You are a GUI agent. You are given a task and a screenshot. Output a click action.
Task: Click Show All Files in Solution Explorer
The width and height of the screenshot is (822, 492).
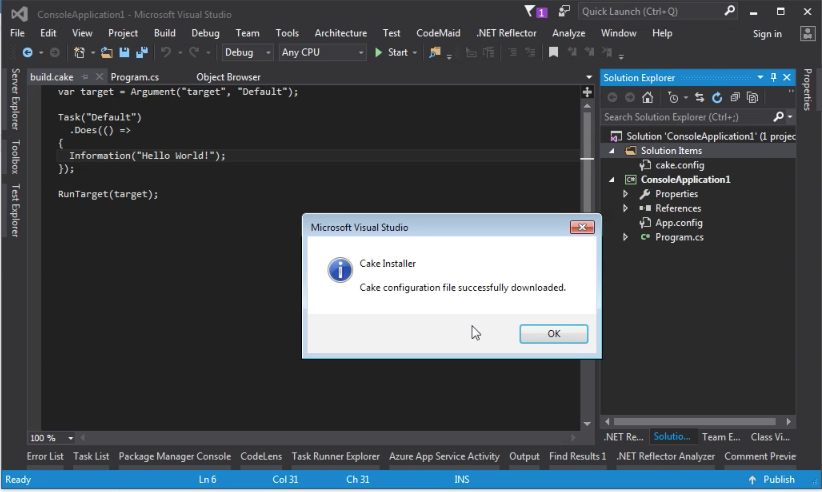(753, 97)
